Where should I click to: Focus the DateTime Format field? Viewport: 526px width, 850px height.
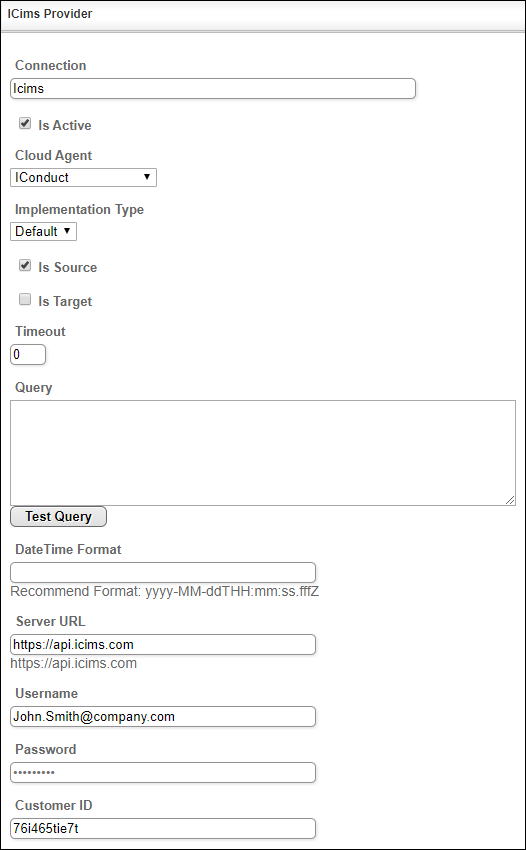[163, 572]
